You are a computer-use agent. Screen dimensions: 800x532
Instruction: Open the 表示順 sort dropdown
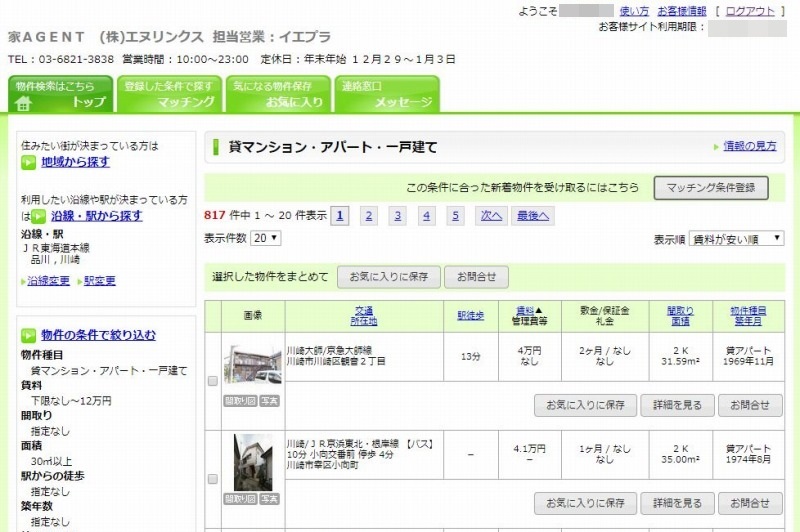point(736,238)
